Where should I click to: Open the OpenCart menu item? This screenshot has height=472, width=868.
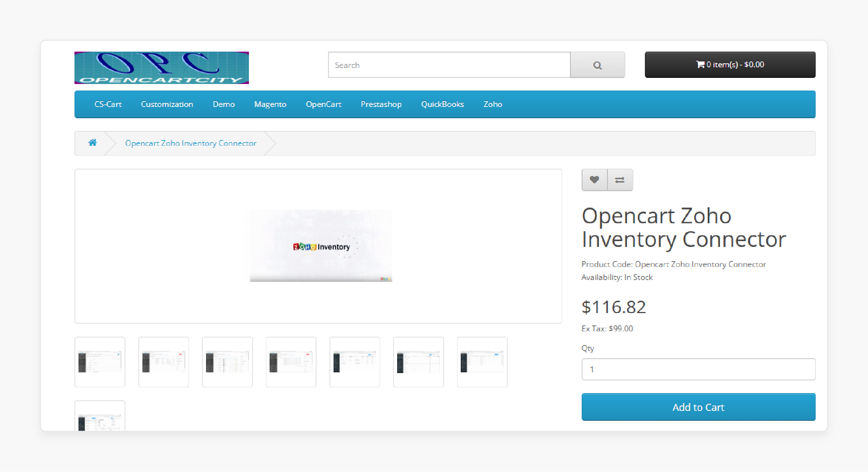(x=324, y=104)
